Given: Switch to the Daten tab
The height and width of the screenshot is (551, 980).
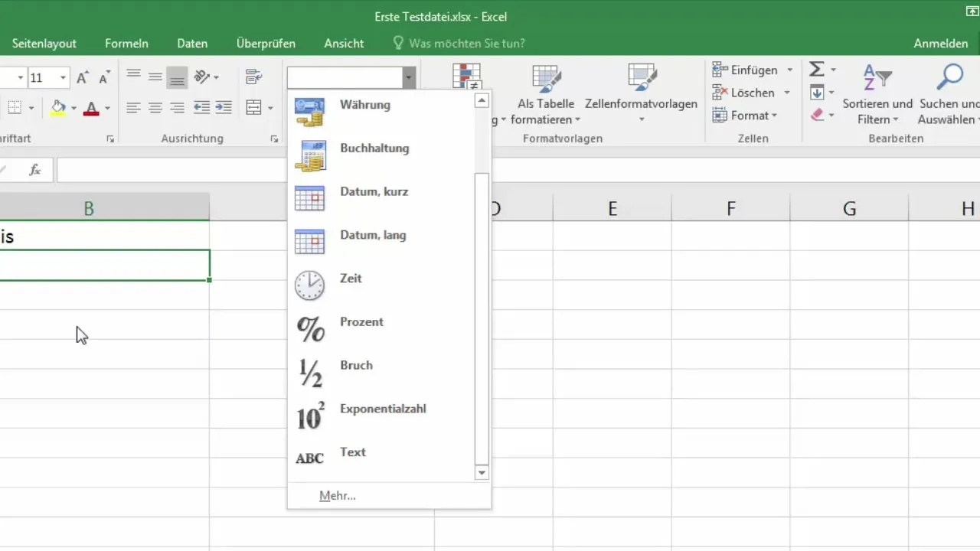Looking at the screenshot, I should click(x=192, y=44).
